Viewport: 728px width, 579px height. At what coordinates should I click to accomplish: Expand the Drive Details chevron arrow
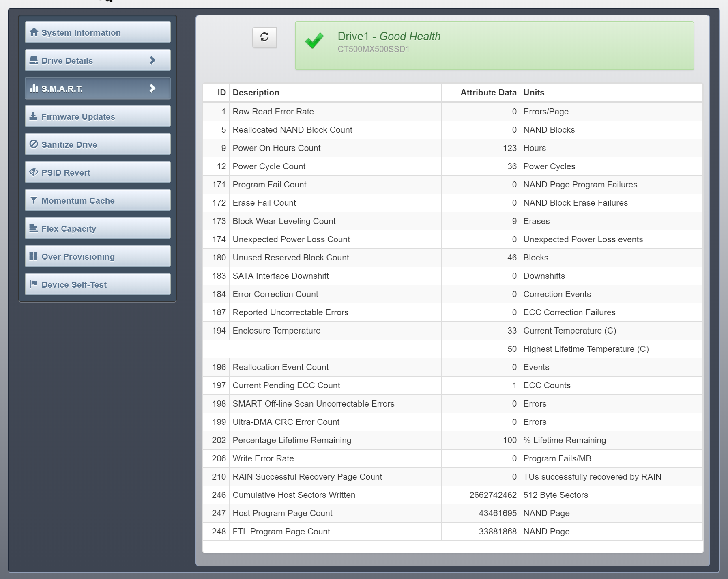click(152, 60)
